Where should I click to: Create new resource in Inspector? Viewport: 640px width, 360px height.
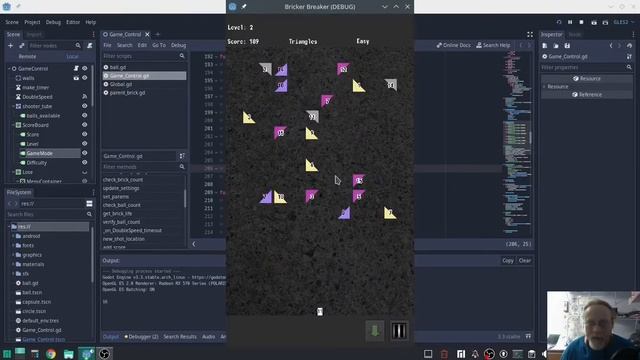coord(544,46)
